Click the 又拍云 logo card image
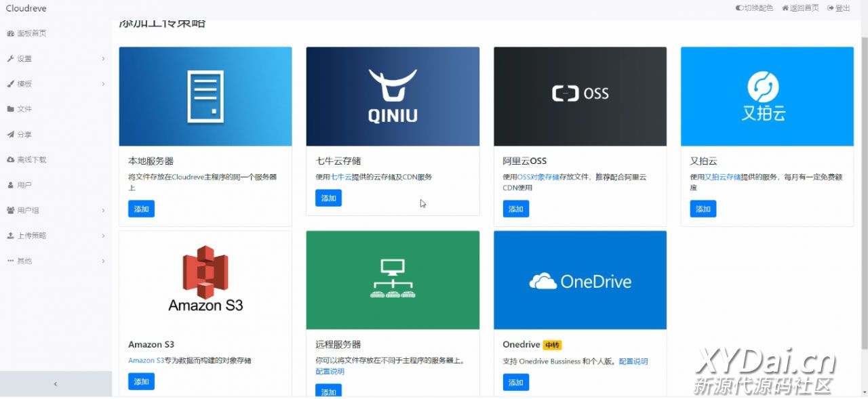Screen dimensions: 868x399 (767, 96)
